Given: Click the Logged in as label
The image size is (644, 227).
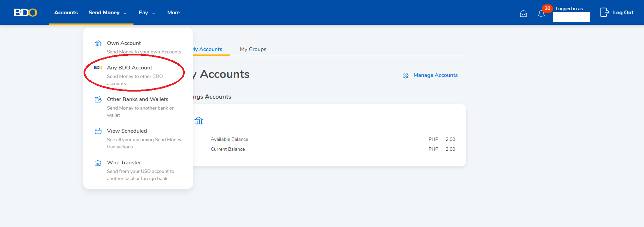Looking at the screenshot, I should pos(569,9).
